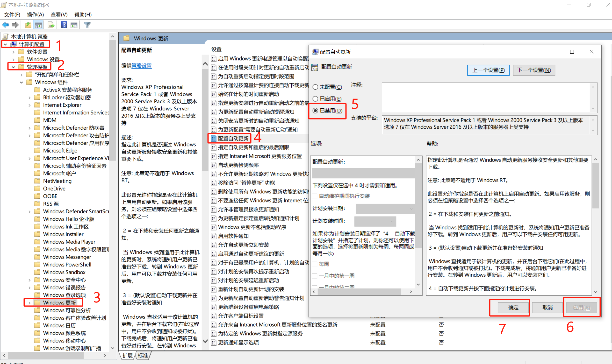Select the 已启用 radio button

[316, 99]
